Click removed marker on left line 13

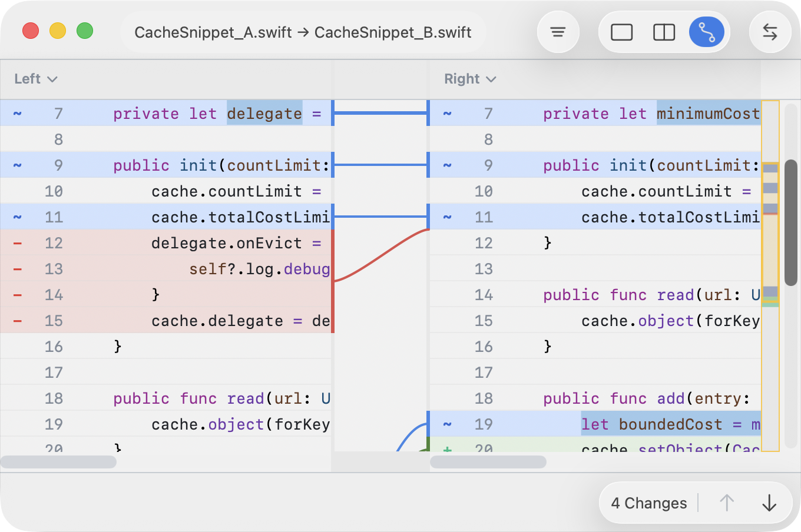point(18,268)
